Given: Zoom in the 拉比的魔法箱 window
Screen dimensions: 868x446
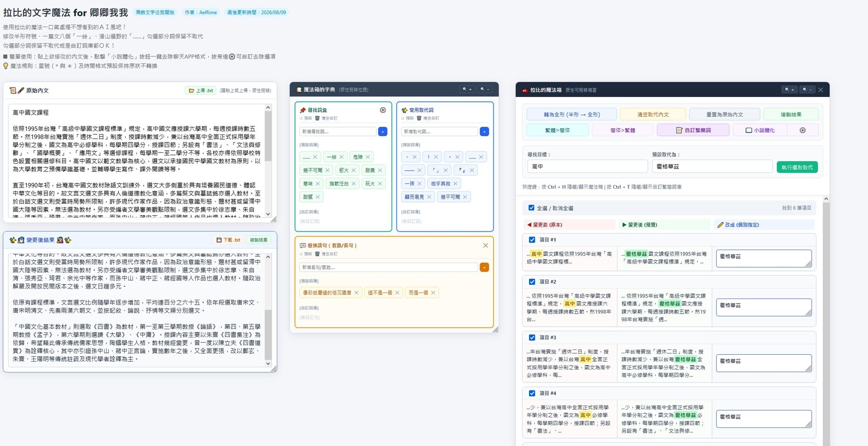Looking at the screenshot, I should [789, 90].
